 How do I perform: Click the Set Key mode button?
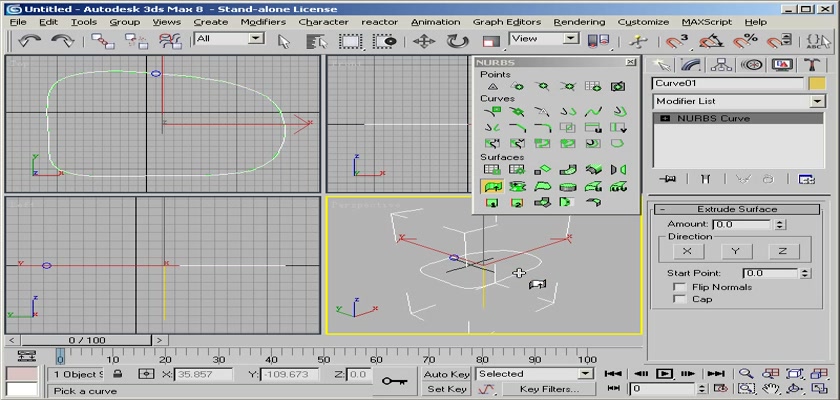point(446,389)
